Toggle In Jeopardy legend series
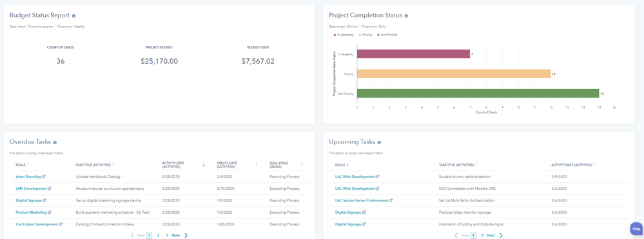The height and width of the screenshot is (239, 644). tap(344, 35)
